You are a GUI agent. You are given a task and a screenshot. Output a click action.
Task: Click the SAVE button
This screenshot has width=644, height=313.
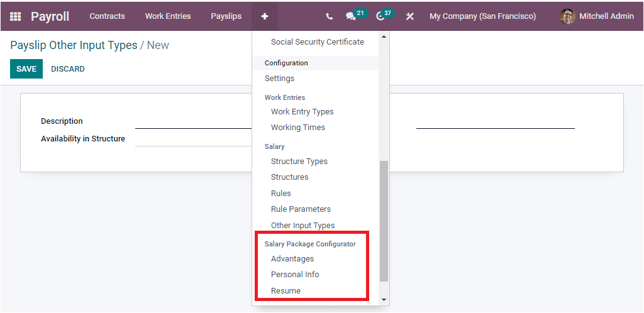pos(26,69)
